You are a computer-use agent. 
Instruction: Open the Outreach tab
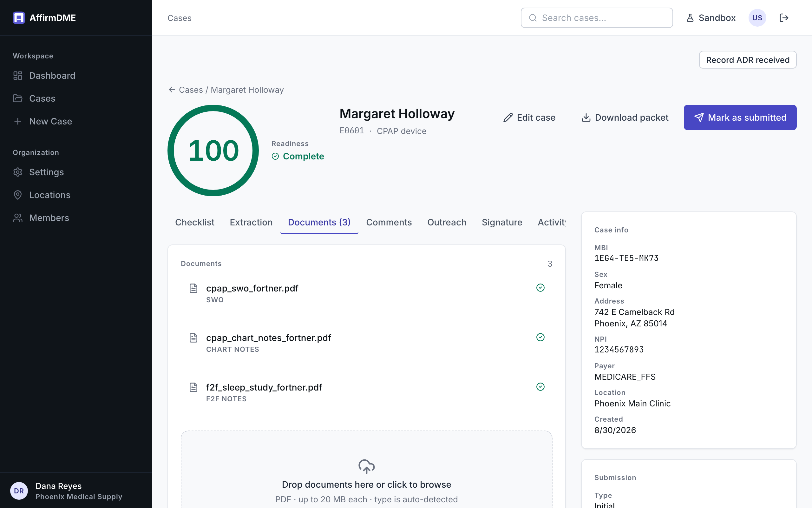click(x=447, y=223)
